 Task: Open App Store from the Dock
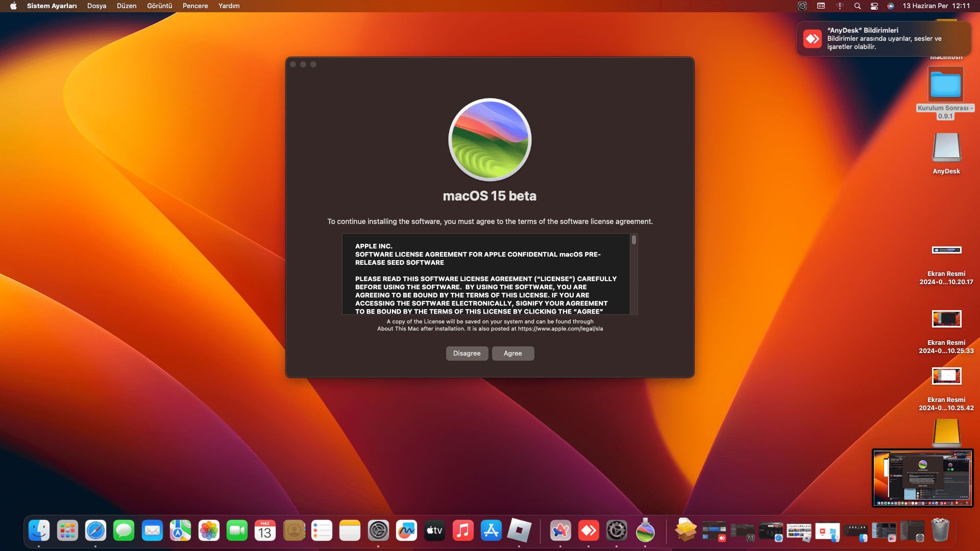[491, 531]
